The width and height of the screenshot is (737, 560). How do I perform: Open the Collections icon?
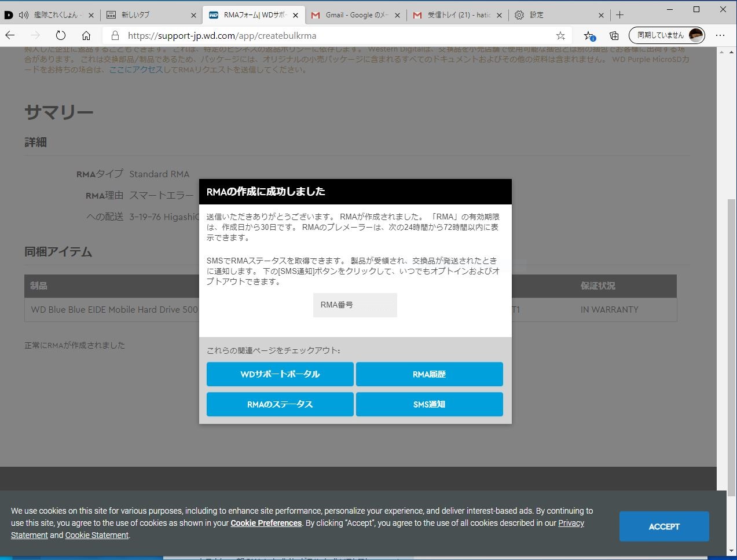click(614, 35)
